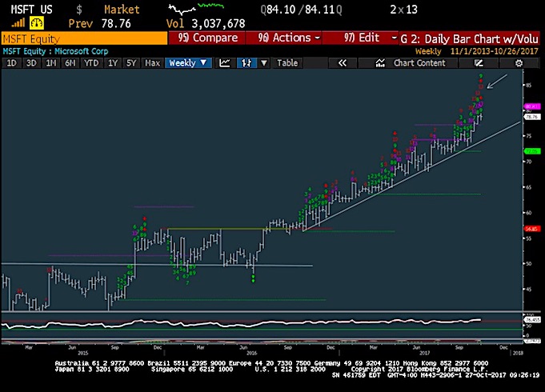Collapse panel with double left chevron
This screenshot has width=545, height=392.
[x=343, y=63]
